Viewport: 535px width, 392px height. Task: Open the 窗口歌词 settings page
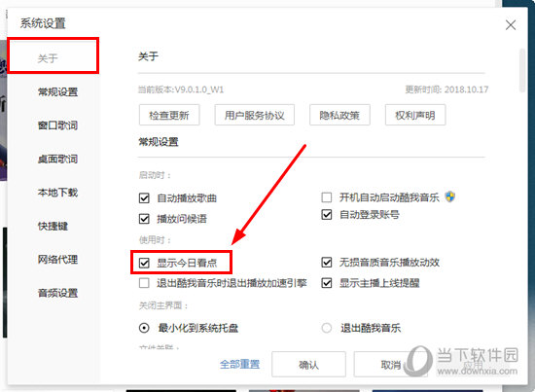coord(57,125)
